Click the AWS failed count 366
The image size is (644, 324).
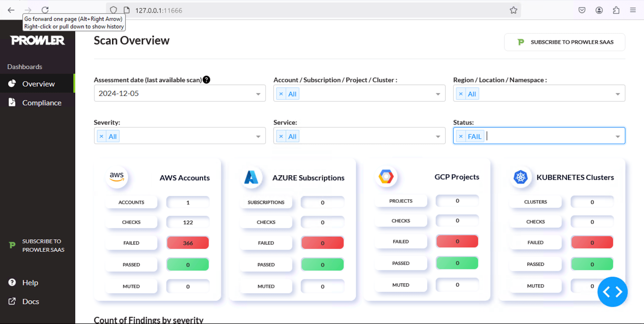(188, 243)
